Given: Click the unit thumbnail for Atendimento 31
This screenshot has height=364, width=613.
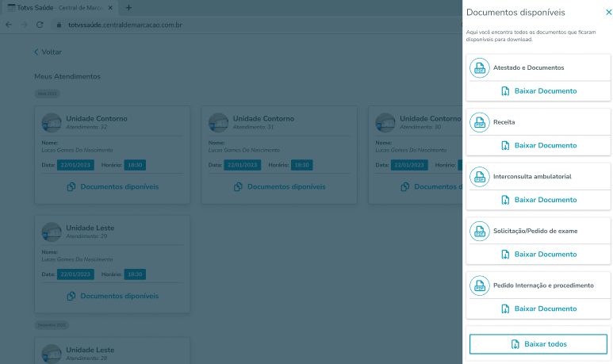Looking at the screenshot, I should point(219,123).
